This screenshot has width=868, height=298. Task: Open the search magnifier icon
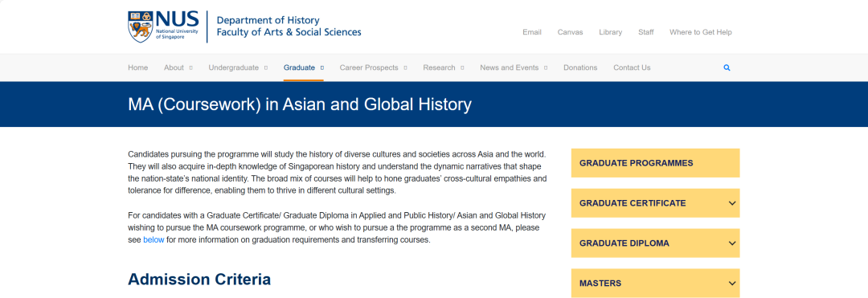[727, 68]
